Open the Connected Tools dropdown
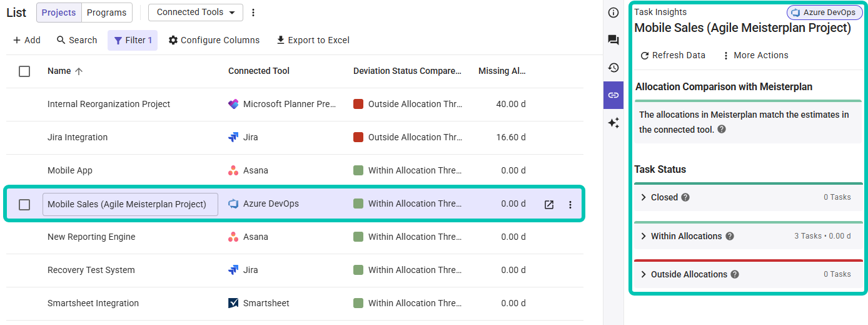 (x=196, y=13)
